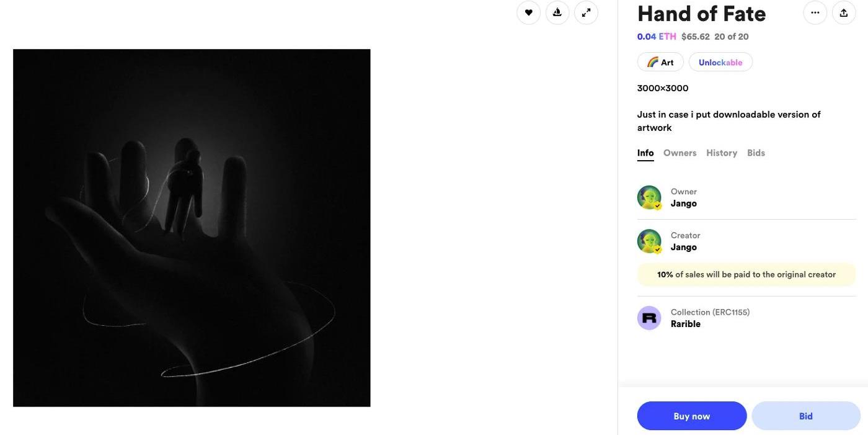Click the download artwork icon above the image
The height and width of the screenshot is (435, 868).
557,12
